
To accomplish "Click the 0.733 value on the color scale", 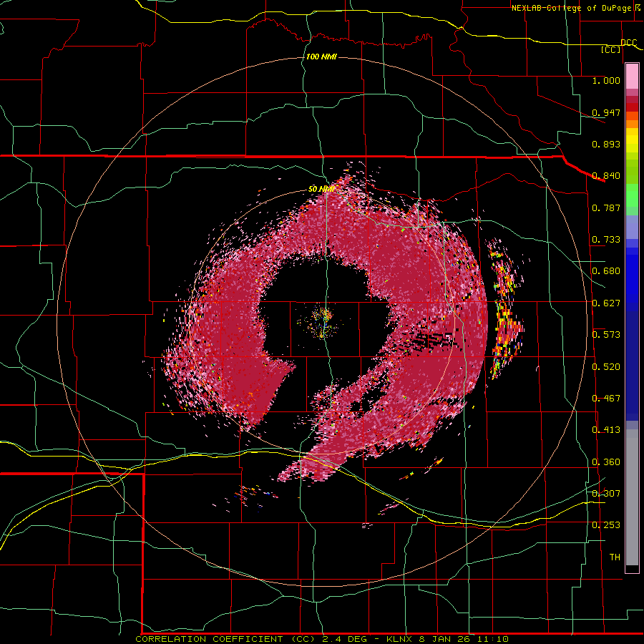I will [606, 240].
